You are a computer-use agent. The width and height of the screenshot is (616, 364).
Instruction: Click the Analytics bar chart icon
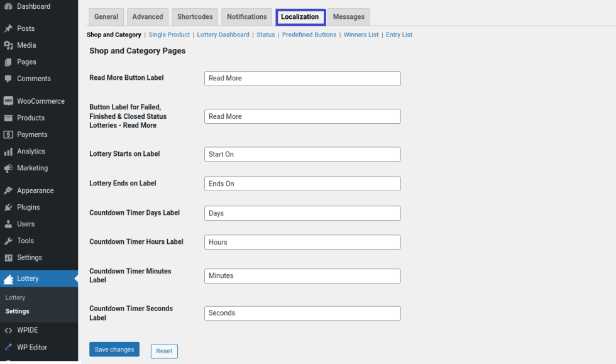coord(8,152)
